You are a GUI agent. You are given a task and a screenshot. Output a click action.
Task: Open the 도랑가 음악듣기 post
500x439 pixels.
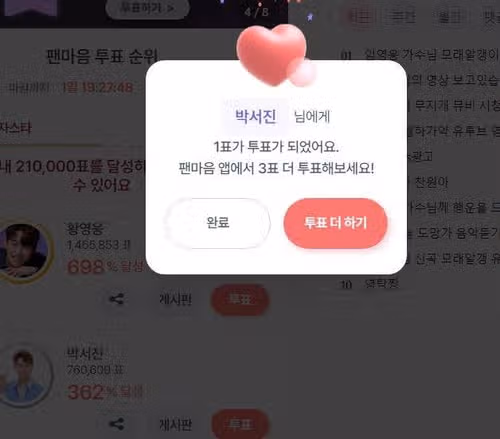point(453,233)
